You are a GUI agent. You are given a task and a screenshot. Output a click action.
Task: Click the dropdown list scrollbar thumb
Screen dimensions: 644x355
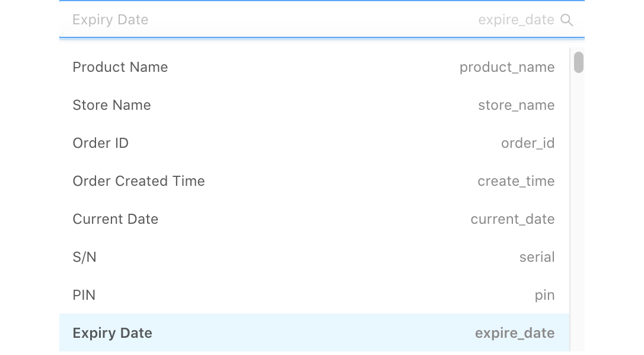578,62
